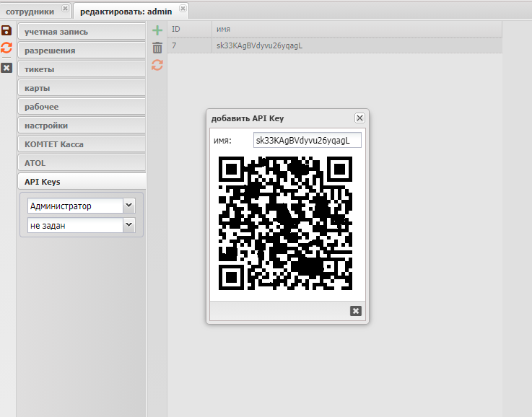
Task: Select the КОМТЕТ Касса section
Action: tap(81, 144)
